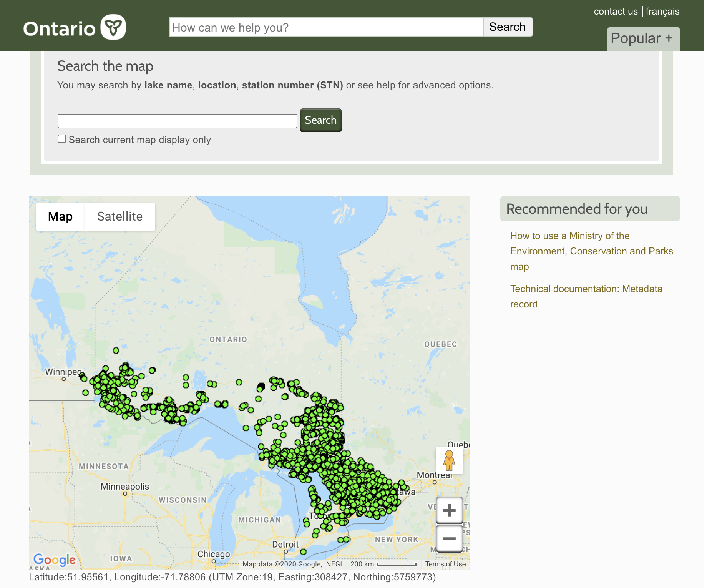This screenshot has height=588, width=707.
Task: Switch language via français link
Action: click(x=662, y=12)
